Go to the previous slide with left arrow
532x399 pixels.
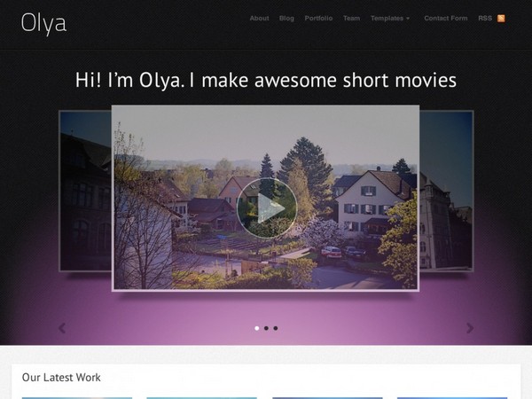(x=62, y=328)
